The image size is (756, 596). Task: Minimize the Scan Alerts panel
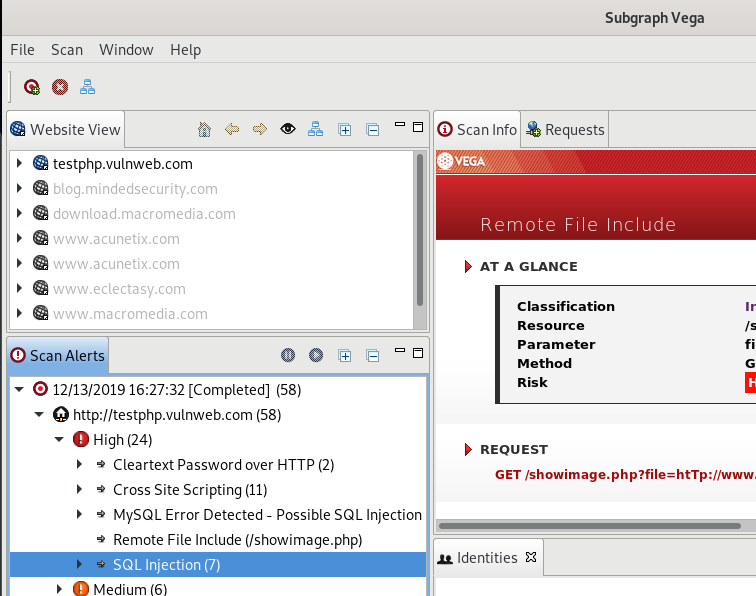tap(400, 351)
